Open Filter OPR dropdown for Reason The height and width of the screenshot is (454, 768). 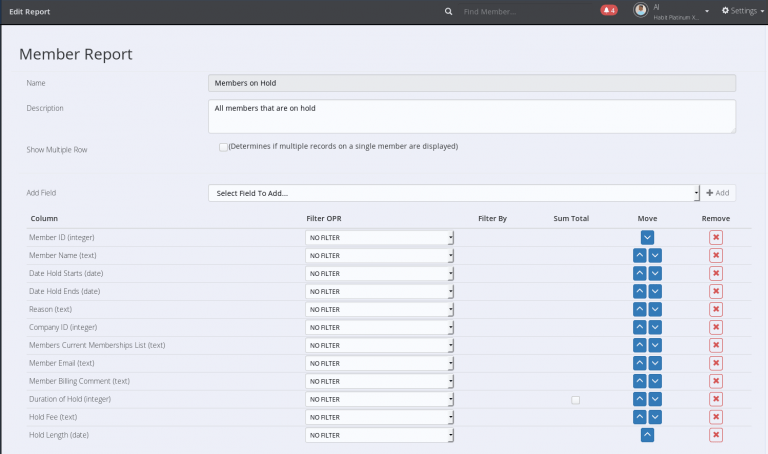[x=379, y=310]
